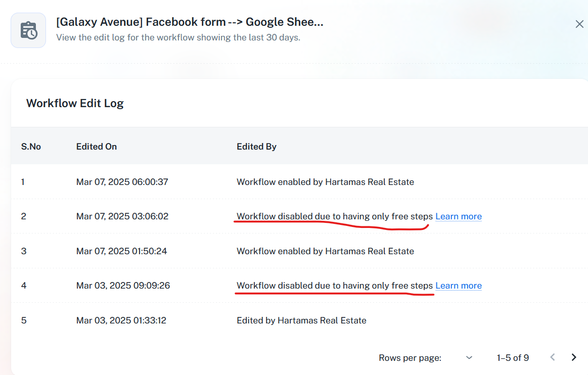Click the previous page arrow
588x375 pixels.
pyautogui.click(x=553, y=357)
